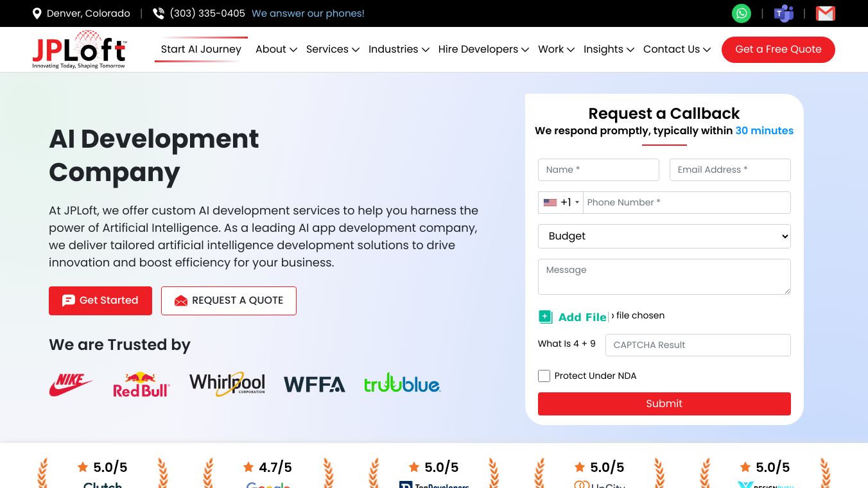Expand the About menu
Image resolution: width=868 pixels, height=488 pixels.
coord(276,49)
